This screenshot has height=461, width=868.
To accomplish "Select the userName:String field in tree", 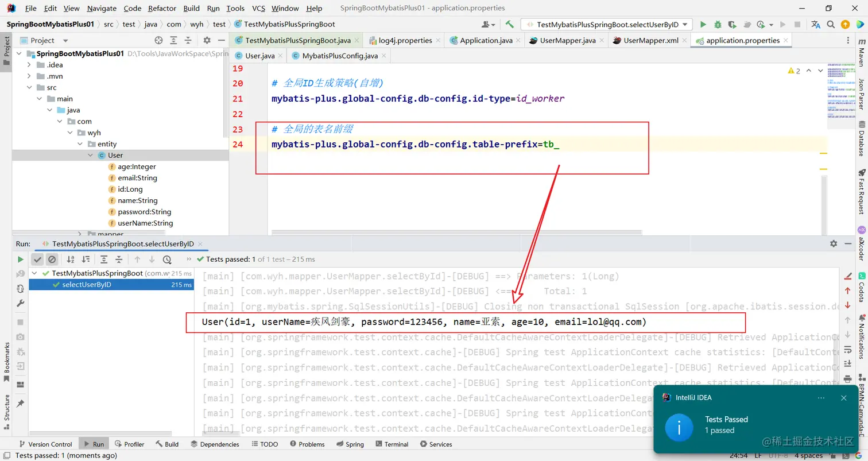I will [145, 223].
